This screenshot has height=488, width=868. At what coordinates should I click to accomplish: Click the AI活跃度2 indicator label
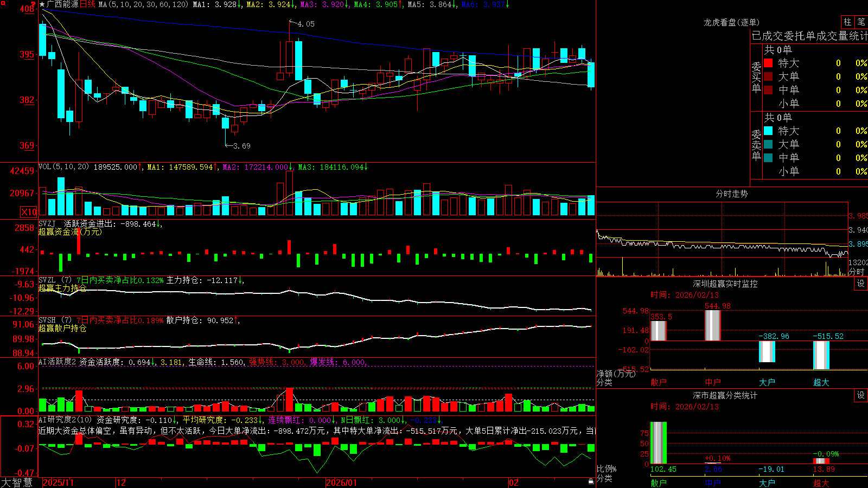57,362
